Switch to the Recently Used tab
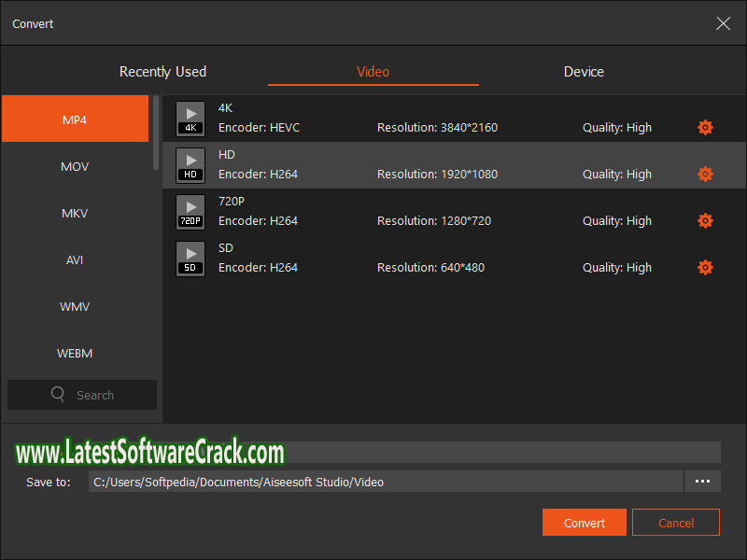747x560 pixels. coord(162,72)
